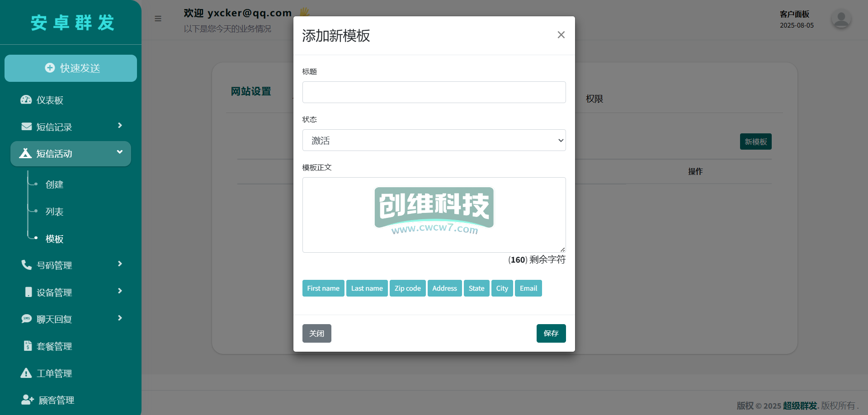
Task: Click the date 2025-08-05
Action: click(797, 25)
